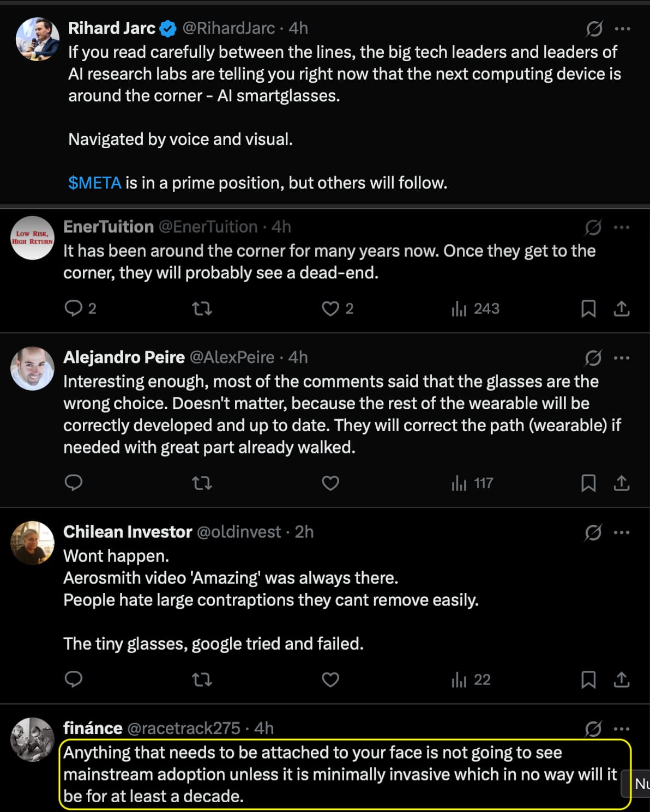Open more options on finánce's reply
Screen dimensions: 650x812
pos(622,729)
